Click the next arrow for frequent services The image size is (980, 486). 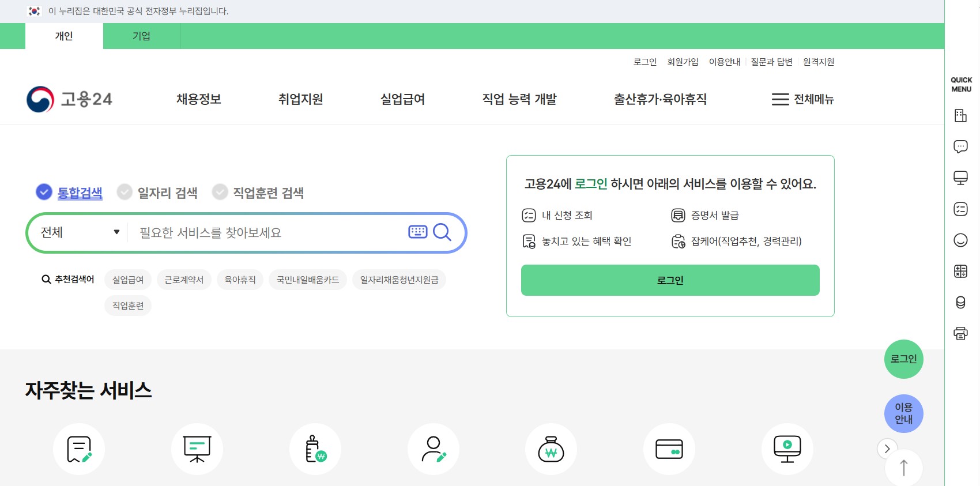[x=887, y=449]
